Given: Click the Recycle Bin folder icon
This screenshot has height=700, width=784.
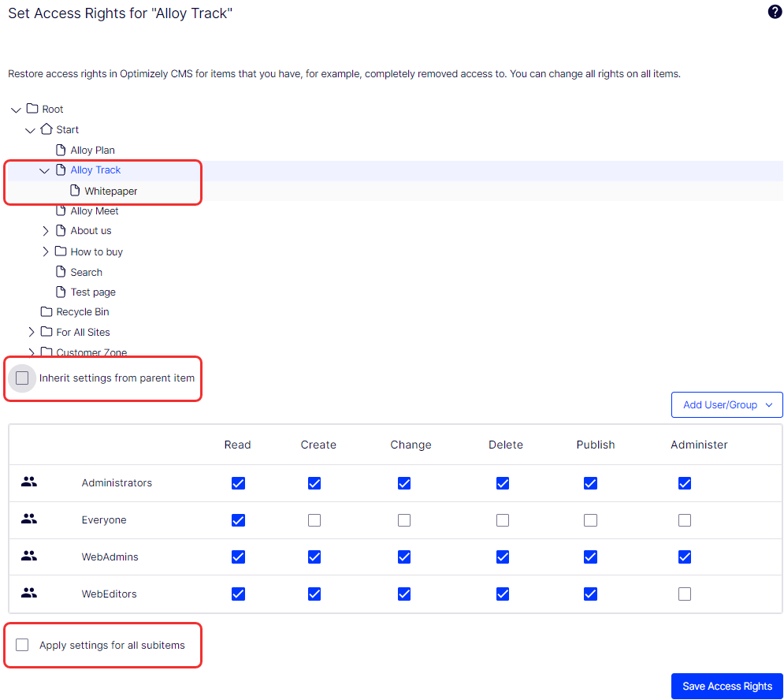Looking at the screenshot, I should pos(46,311).
